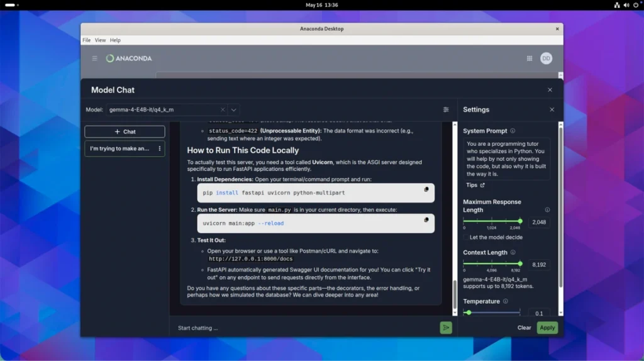The height and width of the screenshot is (361, 644).
Task: Edit the 0.1 temperature value
Action: point(539,313)
